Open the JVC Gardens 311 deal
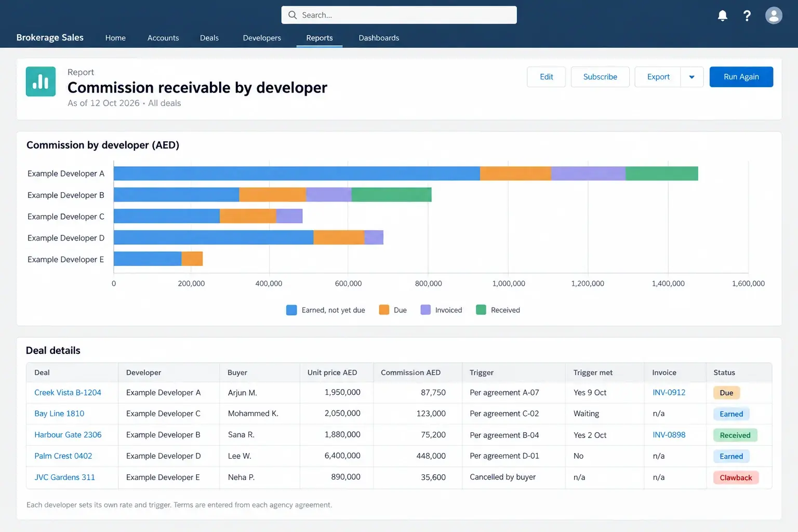Screen dimensions: 798x532 pos(64,477)
